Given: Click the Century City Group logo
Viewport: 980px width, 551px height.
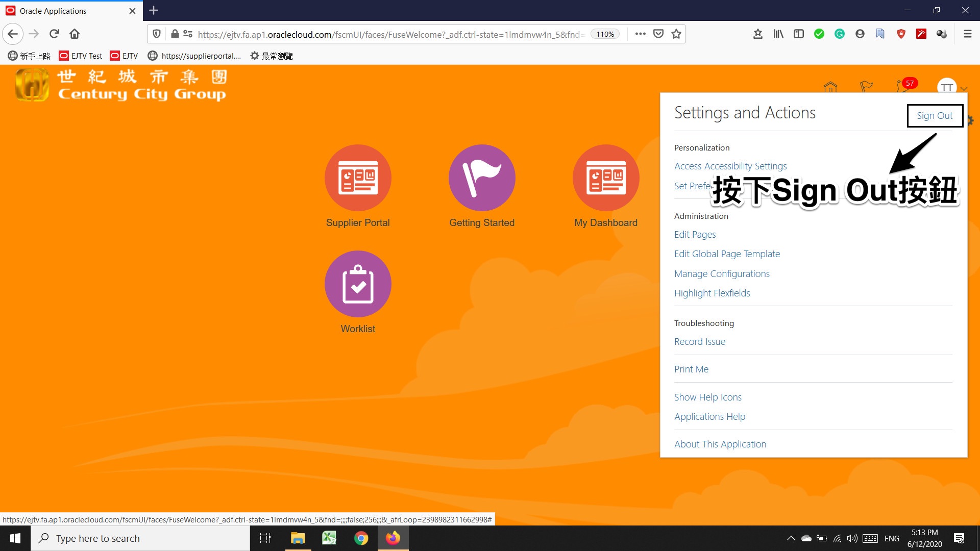Looking at the screenshot, I should click(121, 85).
